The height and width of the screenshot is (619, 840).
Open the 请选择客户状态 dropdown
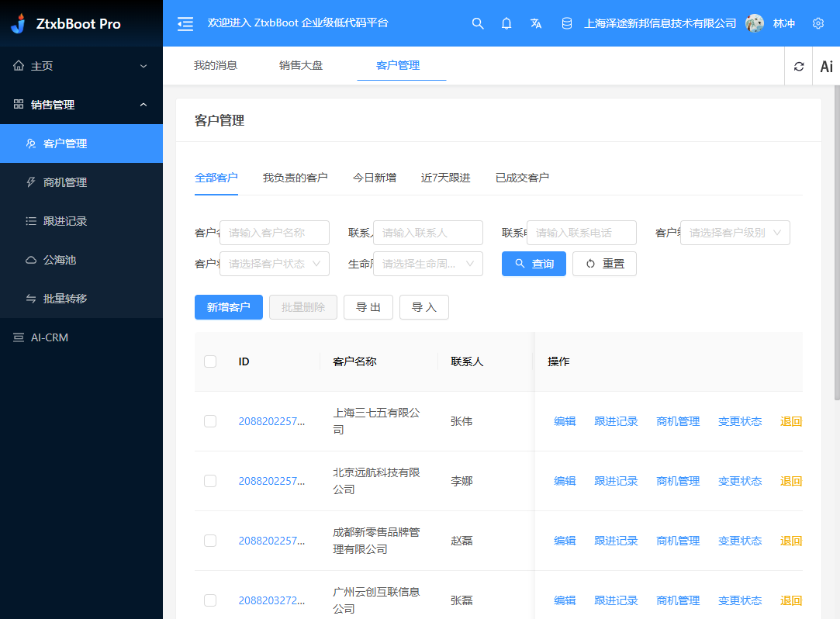pos(275,264)
